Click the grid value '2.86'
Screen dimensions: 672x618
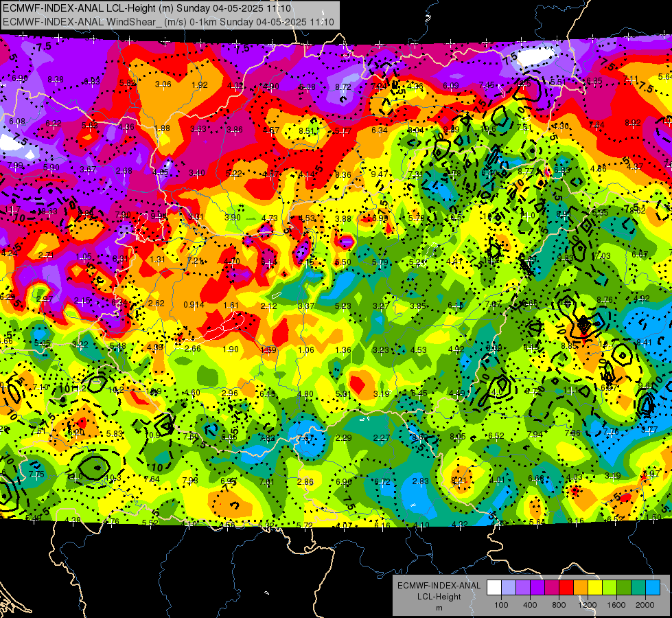305,481
